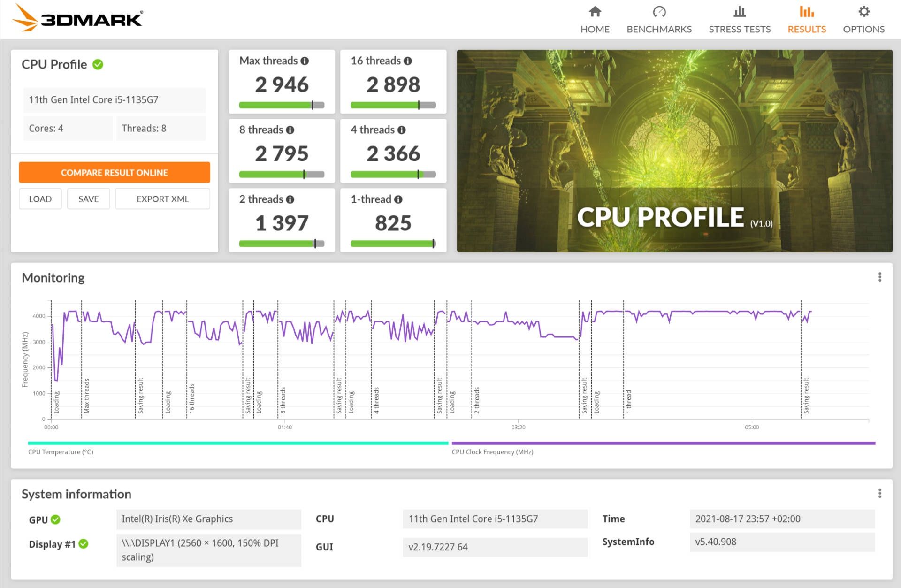Click the Benchmarks gauge icon
901x588 pixels.
tap(659, 11)
